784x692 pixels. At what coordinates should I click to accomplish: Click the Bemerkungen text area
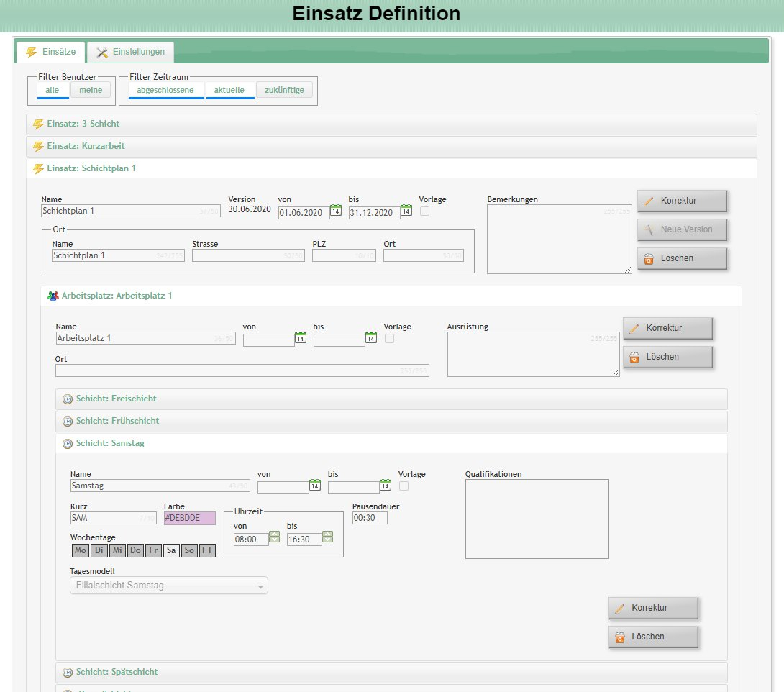tap(560, 239)
